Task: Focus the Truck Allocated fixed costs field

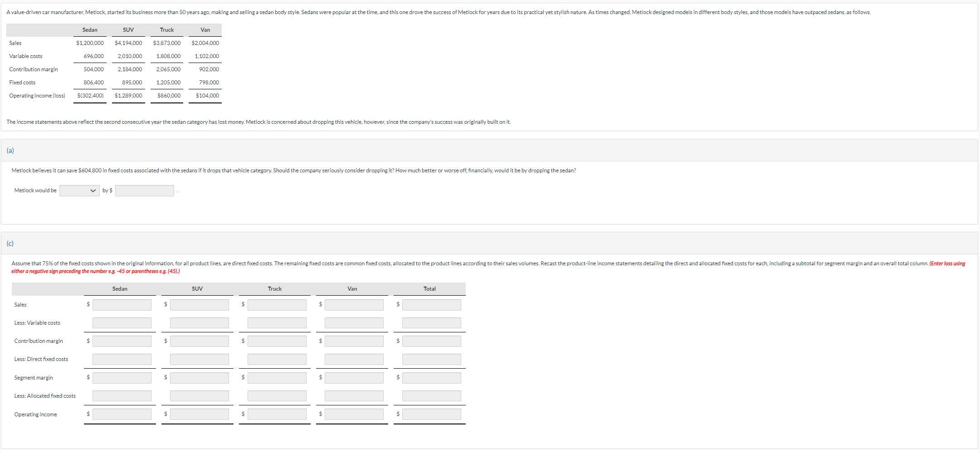Action: (x=277, y=396)
